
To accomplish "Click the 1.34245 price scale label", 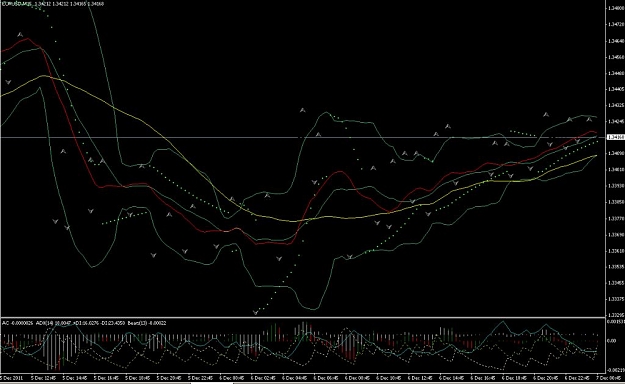I will (616, 121).
